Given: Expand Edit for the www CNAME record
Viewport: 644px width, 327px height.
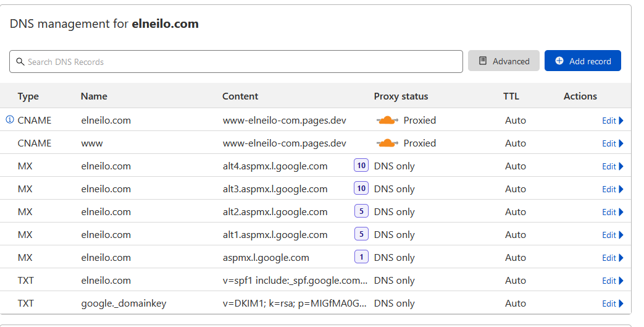Looking at the screenshot, I should click(x=613, y=143).
